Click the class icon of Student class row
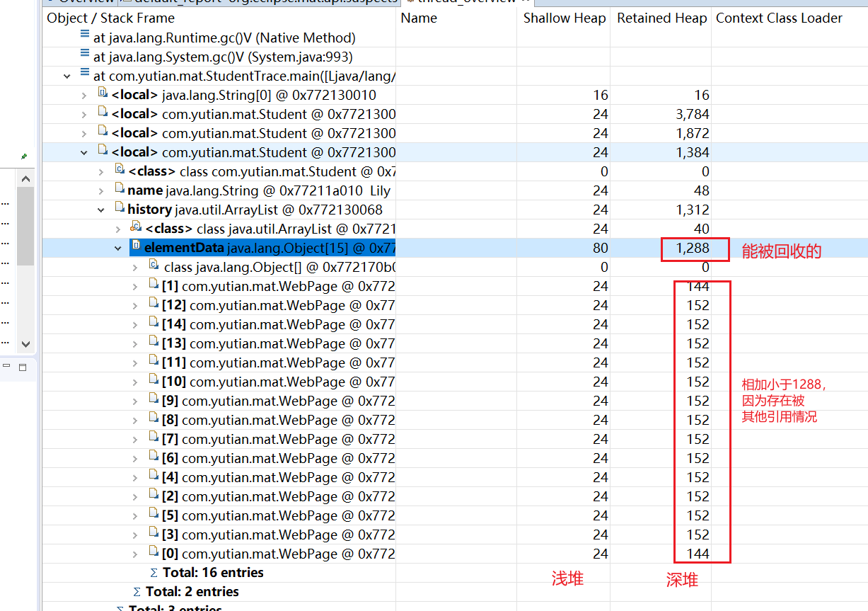This screenshot has height=611, width=868. coord(120,171)
